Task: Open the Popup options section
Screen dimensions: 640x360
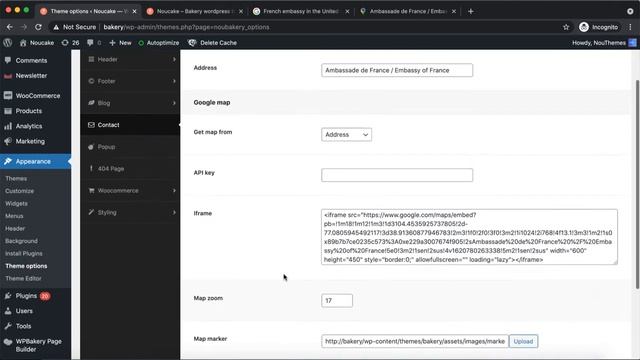Action: 130,147
